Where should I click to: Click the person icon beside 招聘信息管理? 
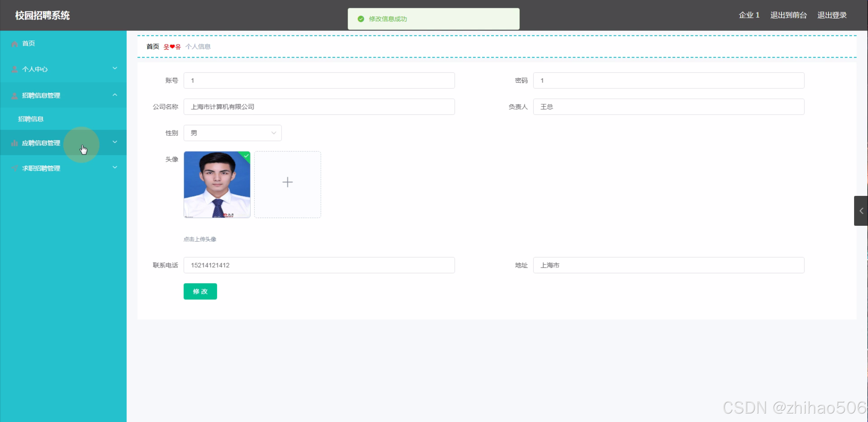pyautogui.click(x=14, y=96)
